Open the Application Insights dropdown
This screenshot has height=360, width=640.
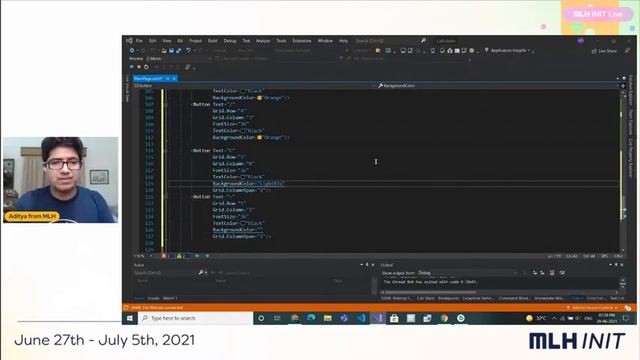click(x=509, y=51)
